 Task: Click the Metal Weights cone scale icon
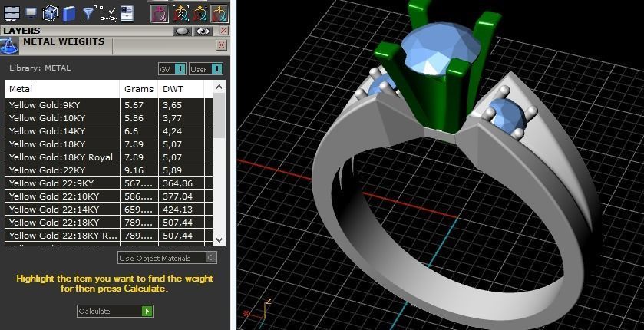pyautogui.click(x=8, y=45)
